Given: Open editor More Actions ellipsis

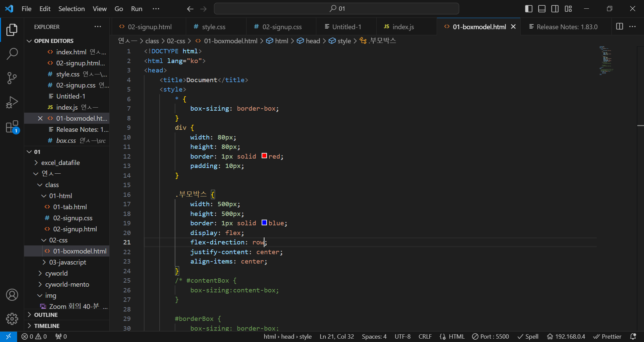Looking at the screenshot, I should click(633, 26).
